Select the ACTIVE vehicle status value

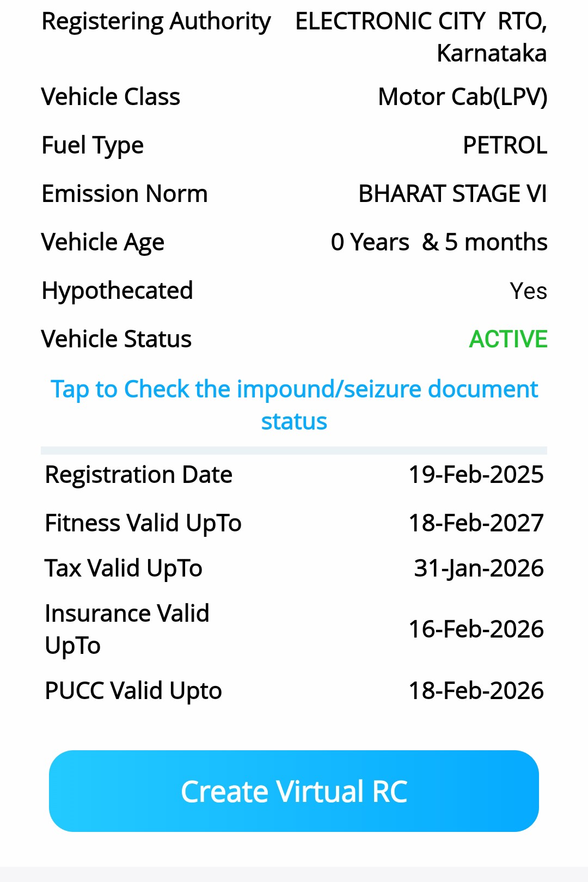[508, 339]
